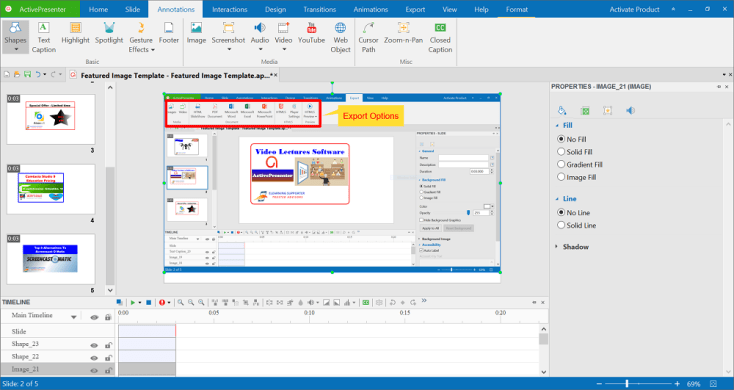Select the No Line radio option
This screenshot has height=390, width=734.
[561, 213]
